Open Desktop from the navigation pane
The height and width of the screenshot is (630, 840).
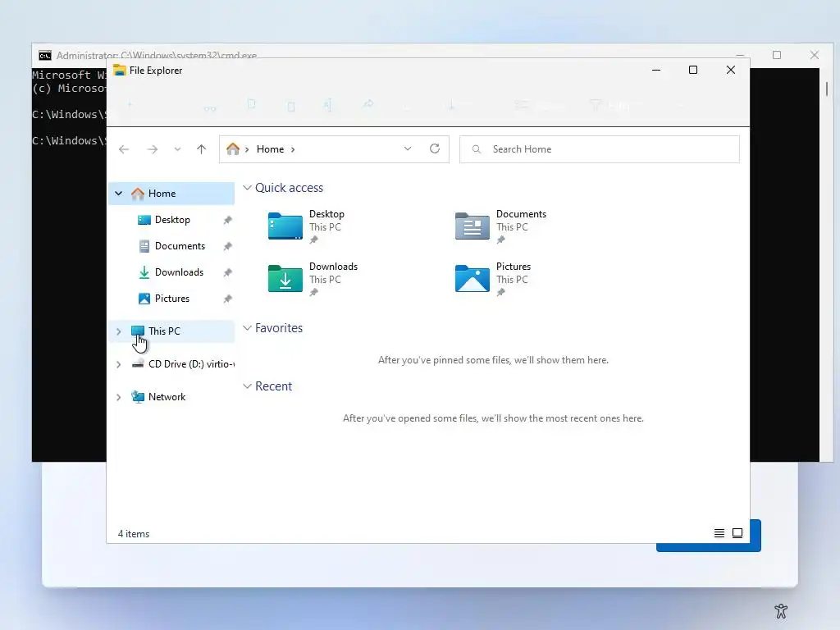[x=172, y=220]
